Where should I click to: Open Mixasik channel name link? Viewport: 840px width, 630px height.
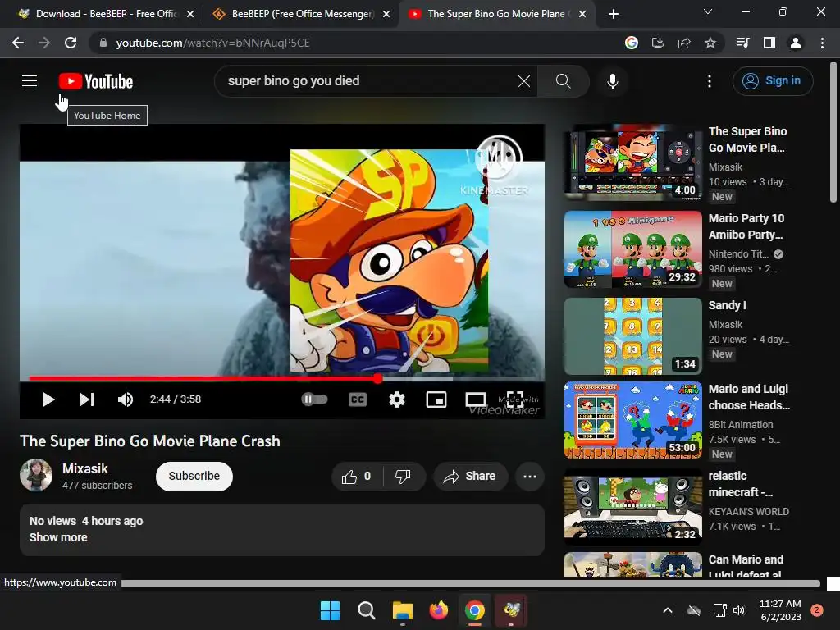(84, 468)
